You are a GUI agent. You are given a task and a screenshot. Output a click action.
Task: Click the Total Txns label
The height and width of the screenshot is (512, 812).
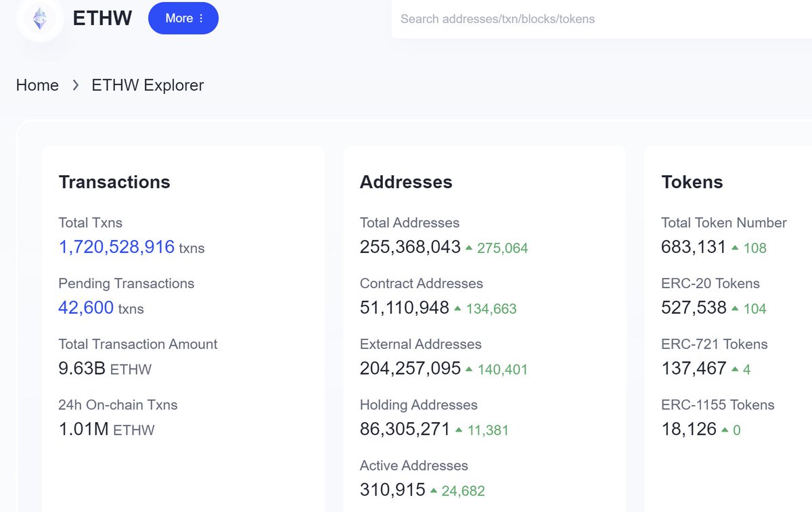click(91, 223)
